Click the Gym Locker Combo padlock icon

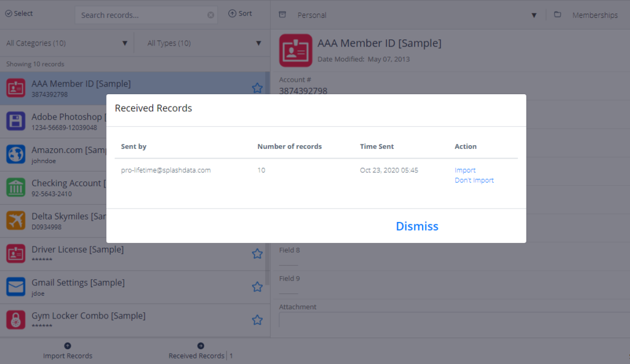tap(16, 320)
